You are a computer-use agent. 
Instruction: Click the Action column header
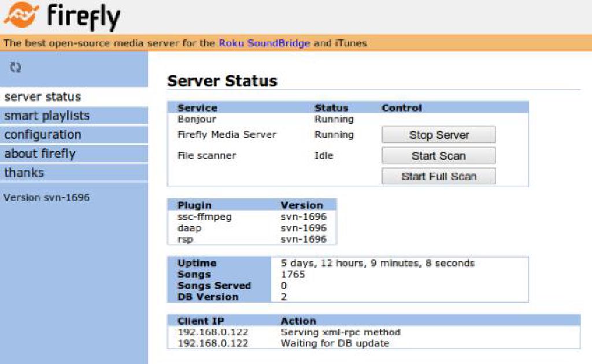coord(298,321)
